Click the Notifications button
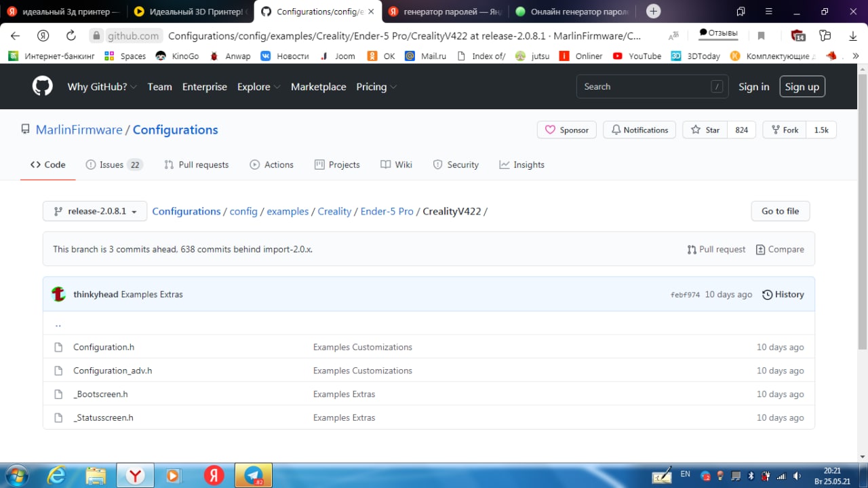Screen dimensions: 868x488 [x=639, y=130]
